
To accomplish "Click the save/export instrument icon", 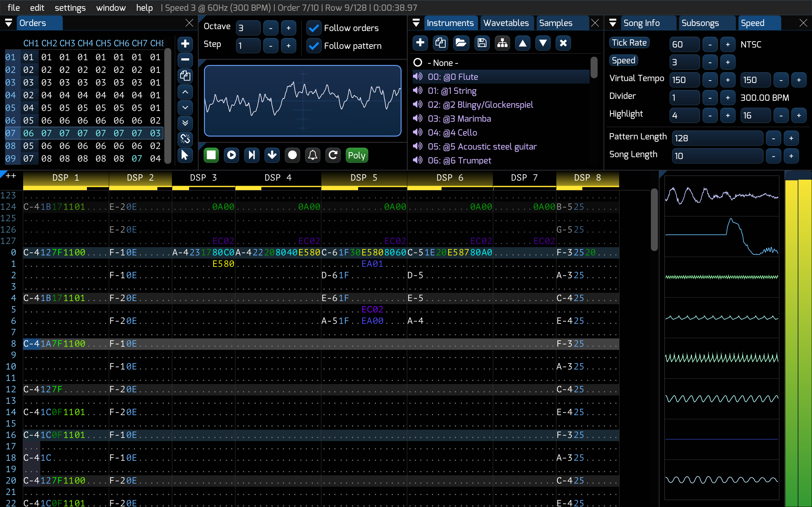I will [482, 43].
